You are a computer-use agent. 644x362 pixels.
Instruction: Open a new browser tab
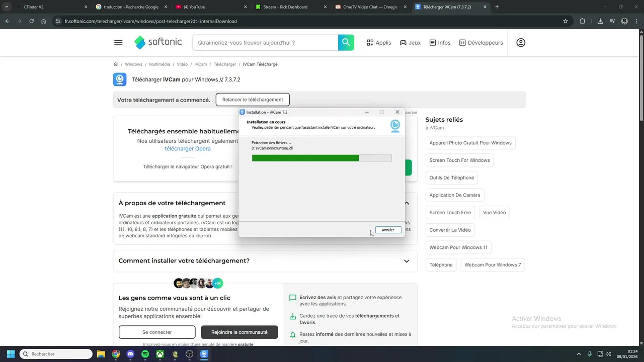click(x=497, y=7)
